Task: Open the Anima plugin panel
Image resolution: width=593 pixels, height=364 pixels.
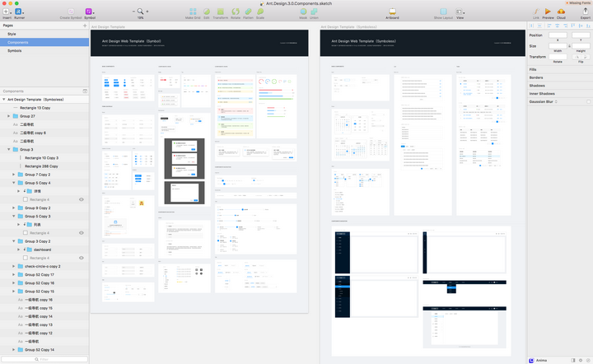Action: pos(538,360)
